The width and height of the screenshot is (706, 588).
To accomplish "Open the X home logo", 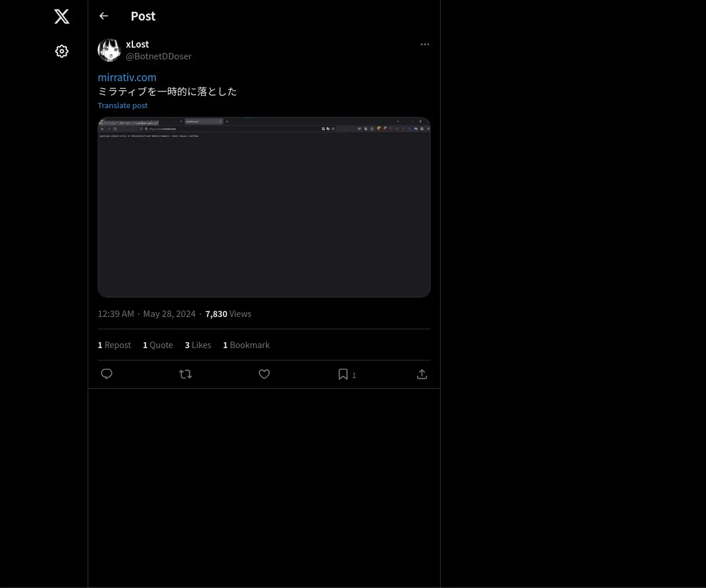I will (62, 16).
